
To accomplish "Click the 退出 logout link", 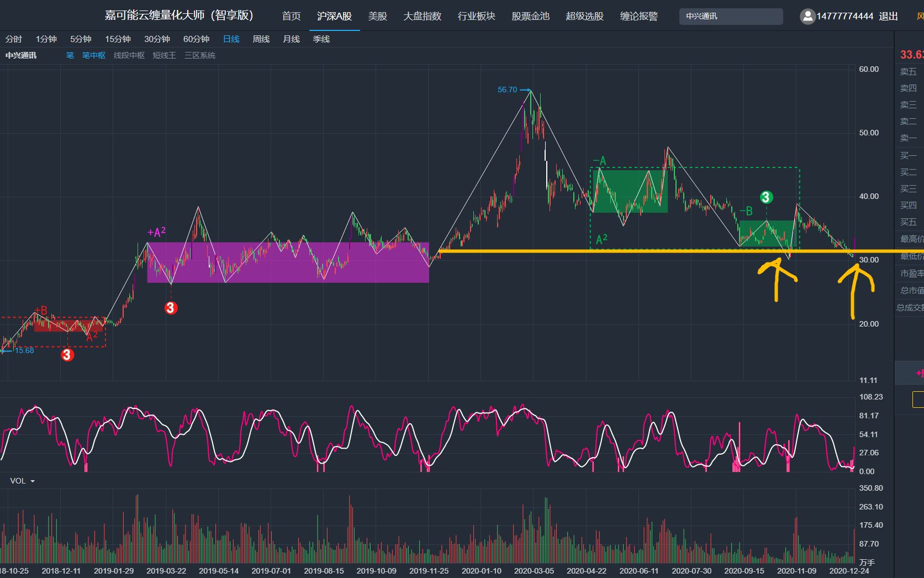I will tap(889, 16).
